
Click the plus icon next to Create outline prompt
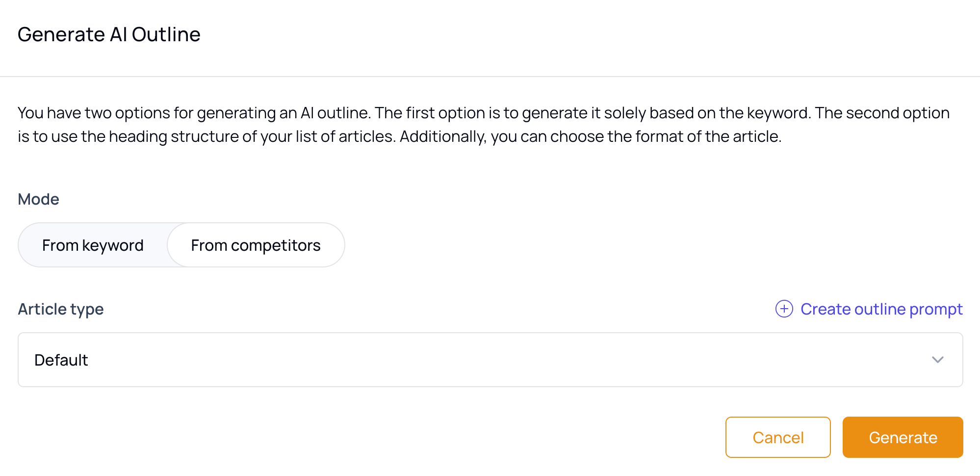click(785, 309)
